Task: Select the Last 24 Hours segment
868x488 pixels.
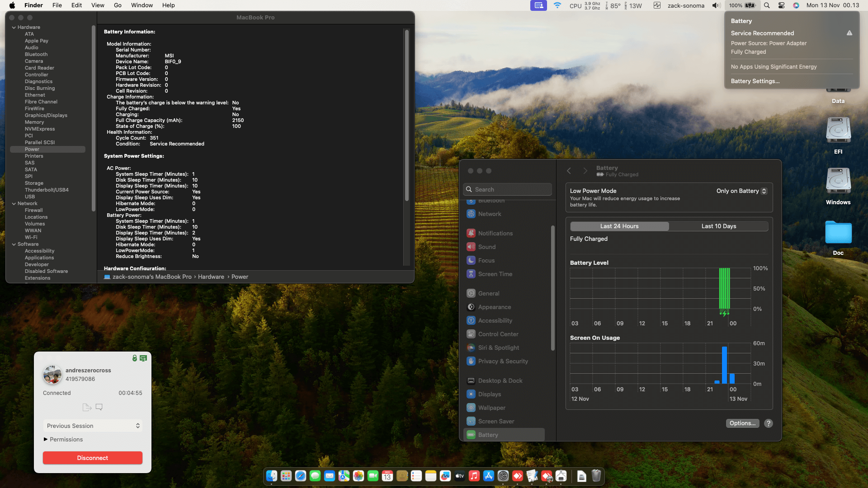Action: click(x=619, y=226)
